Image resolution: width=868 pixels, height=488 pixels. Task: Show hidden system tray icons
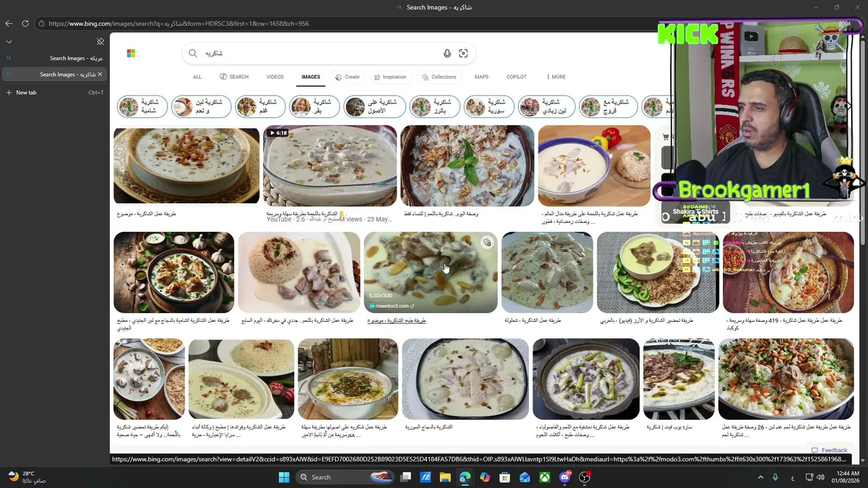(760, 477)
